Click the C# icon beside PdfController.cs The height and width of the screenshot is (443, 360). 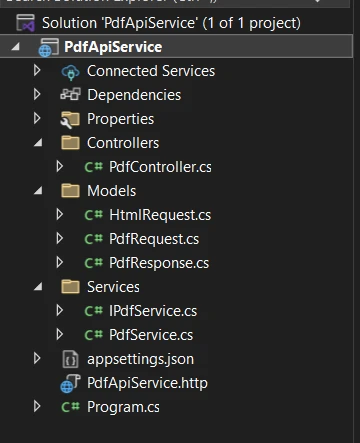(93, 167)
